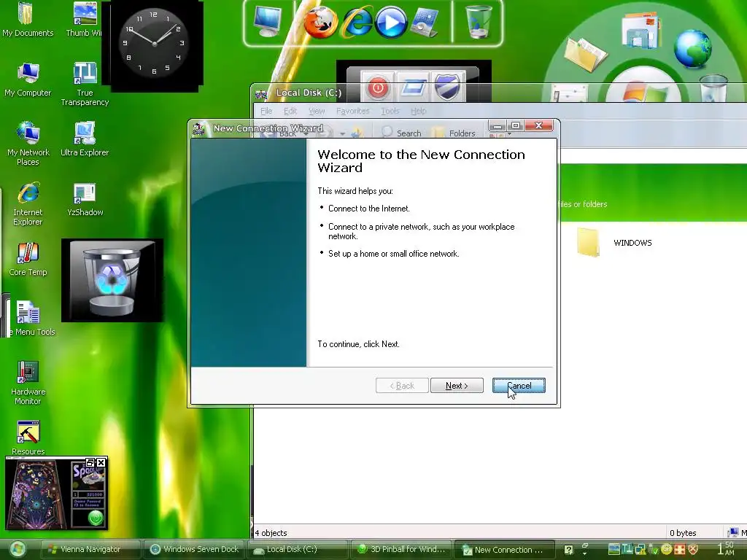Launch Internet Explorer from the top dock
The height and width of the screenshot is (560, 747).
[x=357, y=22]
